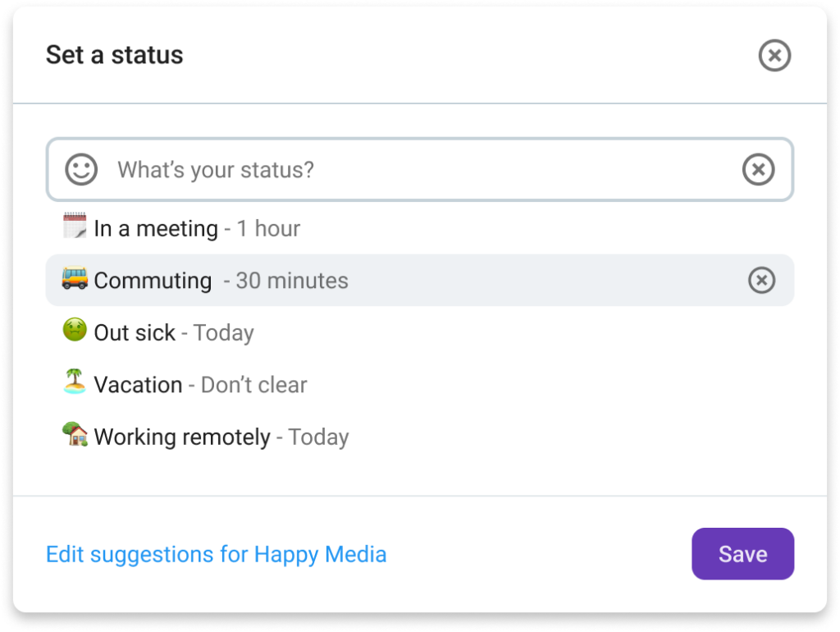
Task: Click the 1 hour duration label
Action: (x=268, y=228)
